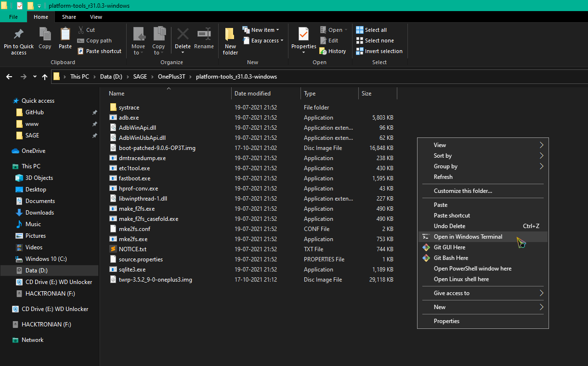This screenshot has height=366, width=588.
Task: Choose Open in Windows Terminal
Action: pyautogui.click(x=483, y=237)
